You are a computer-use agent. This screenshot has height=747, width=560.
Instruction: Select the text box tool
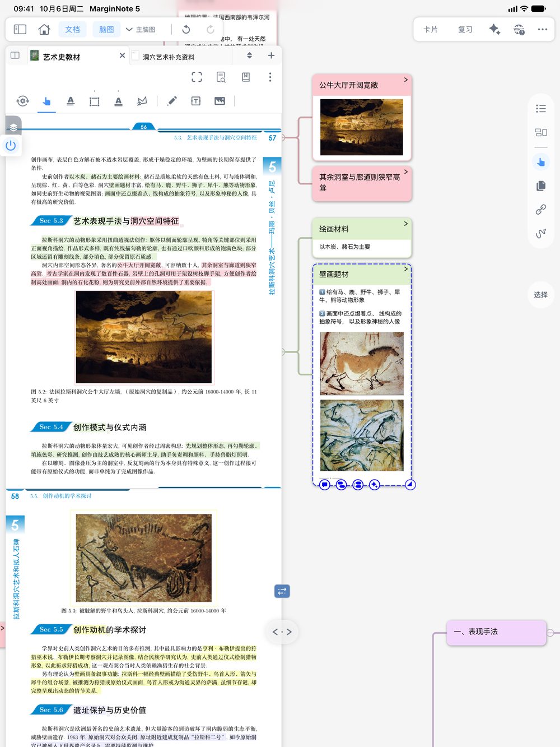(x=196, y=101)
